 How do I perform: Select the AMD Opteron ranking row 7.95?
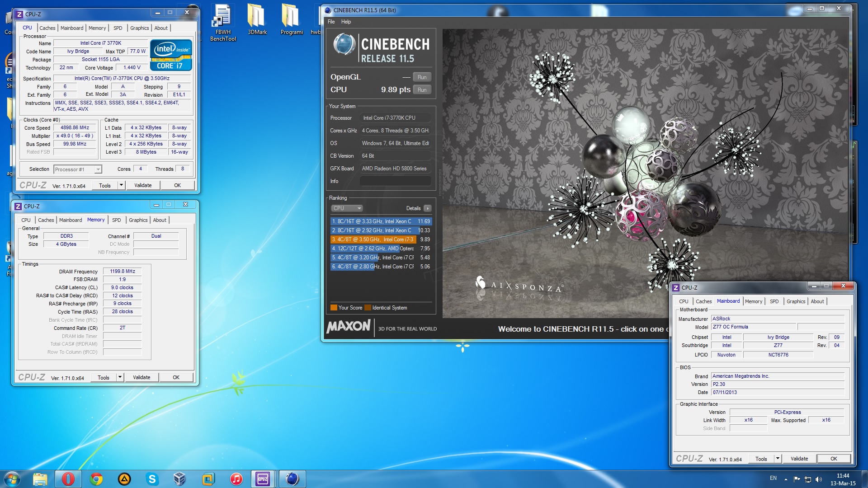[381, 249]
